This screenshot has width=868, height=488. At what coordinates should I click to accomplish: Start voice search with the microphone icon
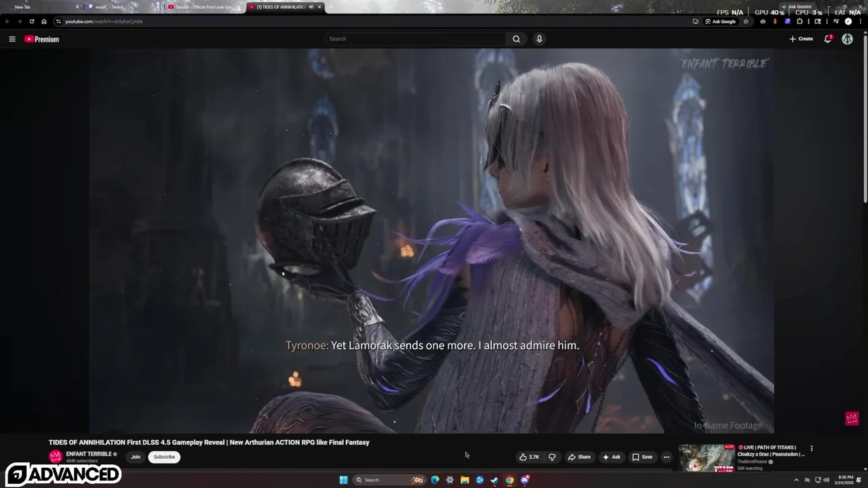[539, 39]
